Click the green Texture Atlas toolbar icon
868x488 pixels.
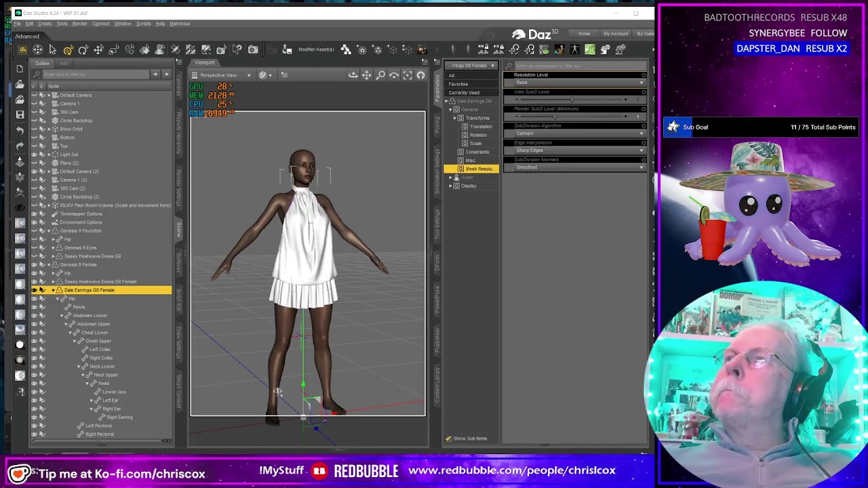point(590,49)
